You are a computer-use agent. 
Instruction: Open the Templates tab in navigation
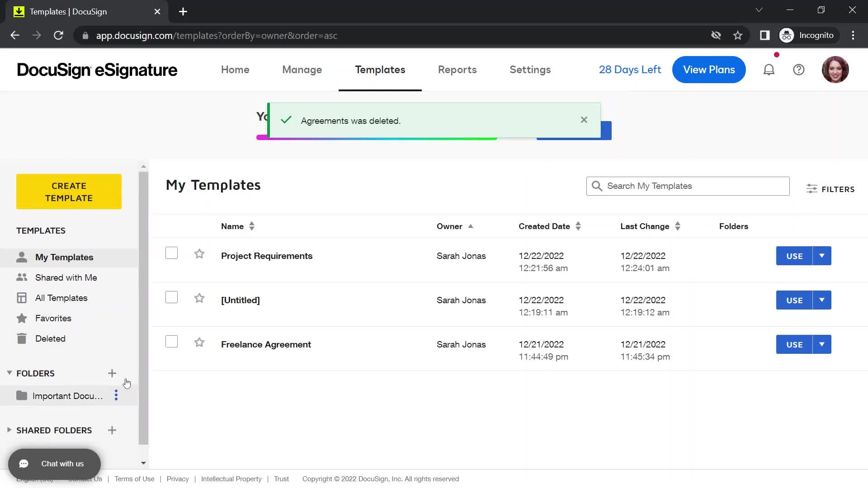tap(380, 70)
